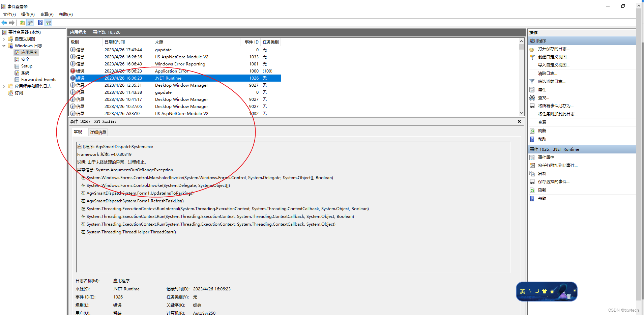
Task: Click the Back arrow toolbar icon
Action: coord(4,23)
